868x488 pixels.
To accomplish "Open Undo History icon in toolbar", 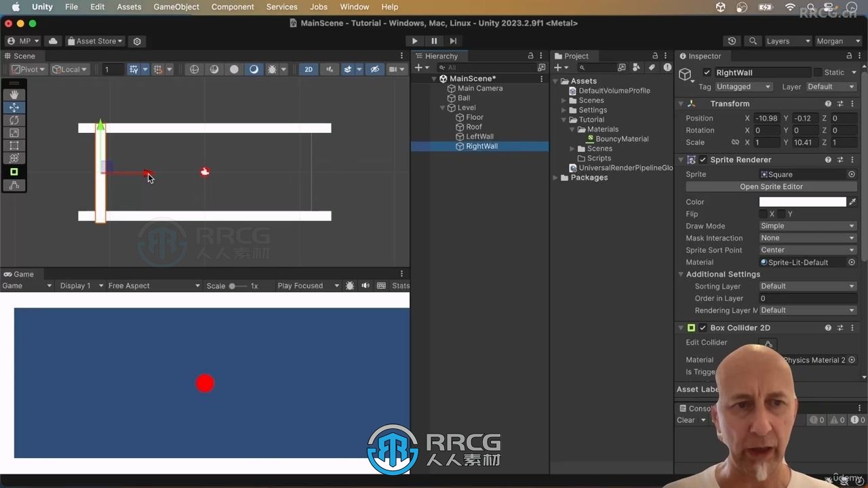I will 732,41.
